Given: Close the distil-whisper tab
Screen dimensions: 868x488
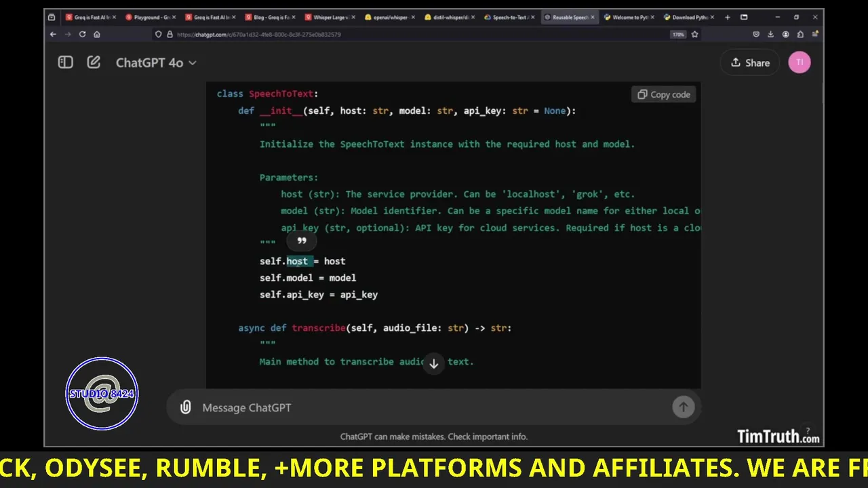Looking at the screenshot, I should coord(471,18).
